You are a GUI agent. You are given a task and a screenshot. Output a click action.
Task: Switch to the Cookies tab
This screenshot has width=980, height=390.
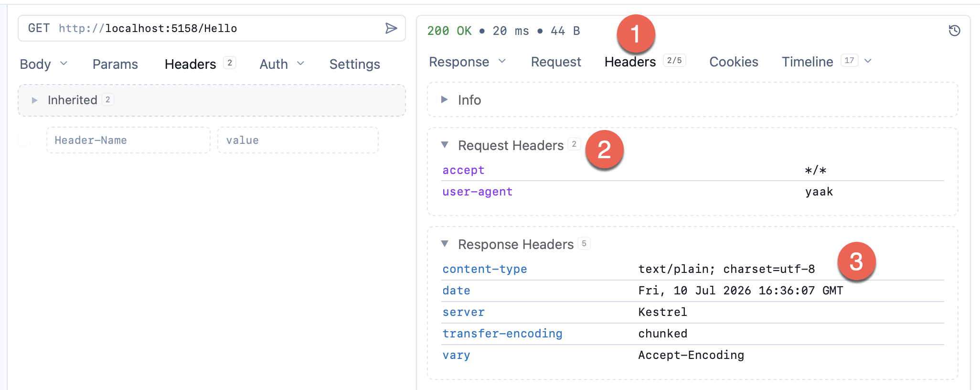(734, 62)
